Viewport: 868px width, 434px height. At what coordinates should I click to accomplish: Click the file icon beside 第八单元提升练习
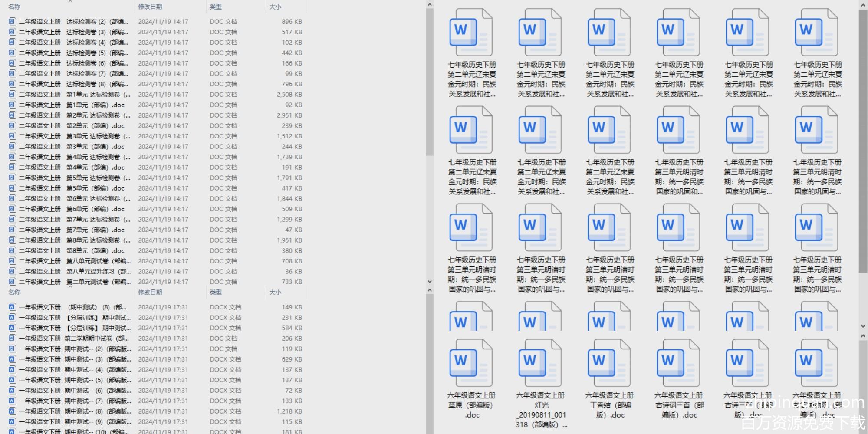tap(13, 272)
